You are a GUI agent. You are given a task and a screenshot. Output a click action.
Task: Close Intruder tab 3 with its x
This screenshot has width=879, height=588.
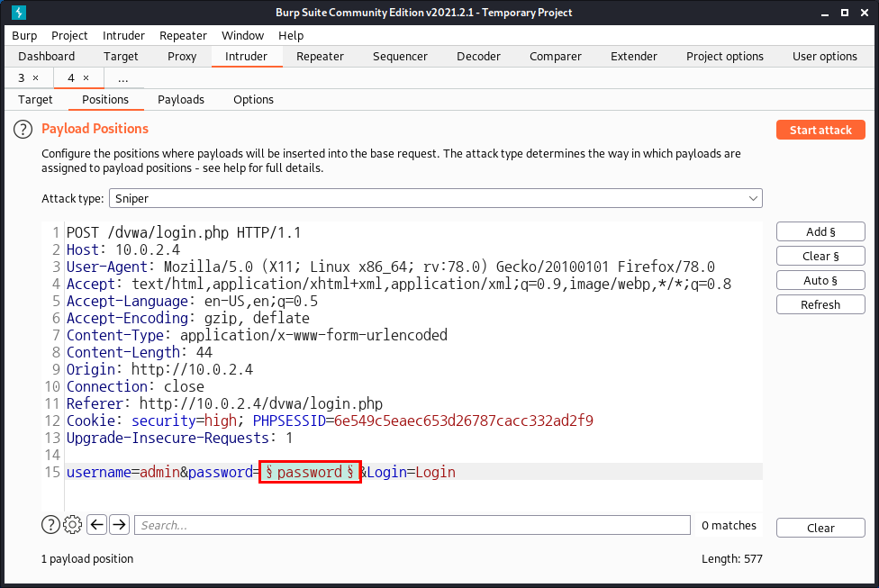36,78
